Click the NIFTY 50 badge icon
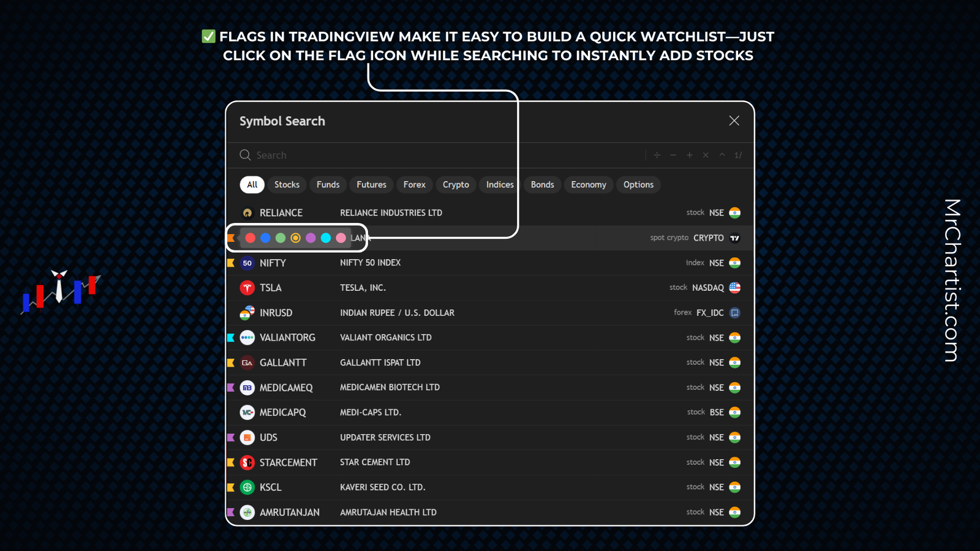Screen dimensions: 980x551 tap(247, 263)
